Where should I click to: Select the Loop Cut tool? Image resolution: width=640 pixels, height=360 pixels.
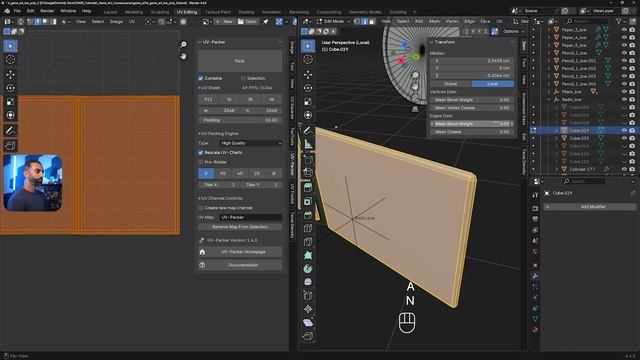tap(308, 228)
